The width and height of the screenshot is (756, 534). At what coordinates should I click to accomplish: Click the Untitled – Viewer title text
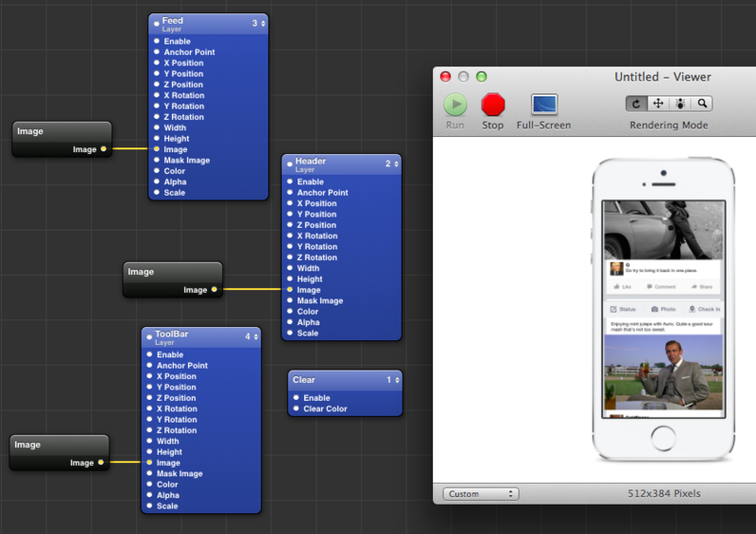coord(662,77)
